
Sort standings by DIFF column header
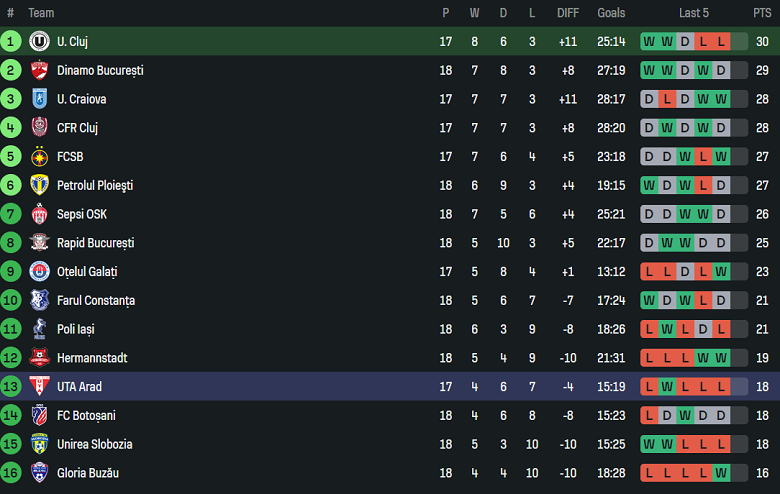point(568,13)
